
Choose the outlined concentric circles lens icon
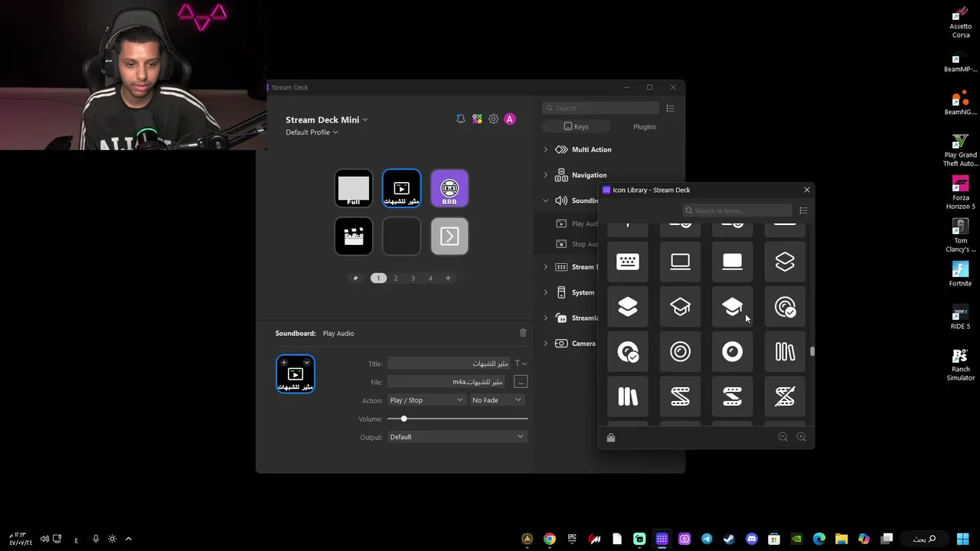click(680, 351)
